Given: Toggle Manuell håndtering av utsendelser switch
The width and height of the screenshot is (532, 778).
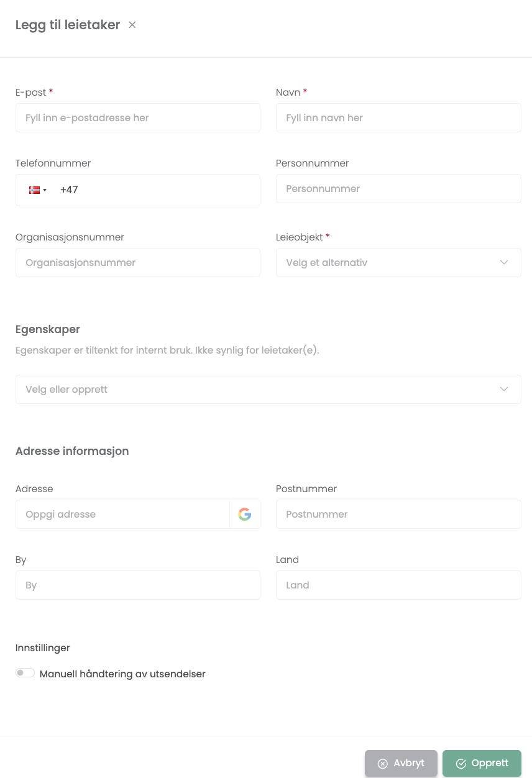Looking at the screenshot, I should (x=25, y=673).
